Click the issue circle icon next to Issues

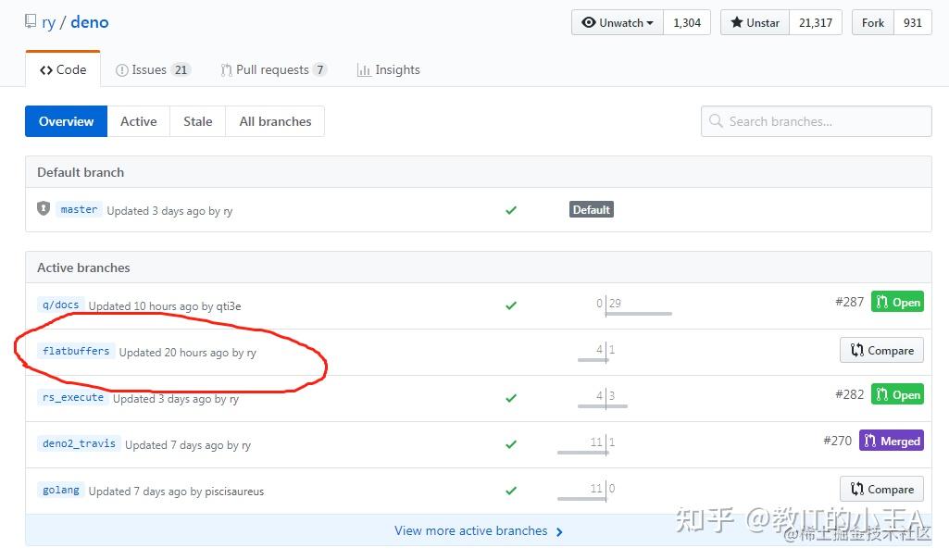[120, 68]
